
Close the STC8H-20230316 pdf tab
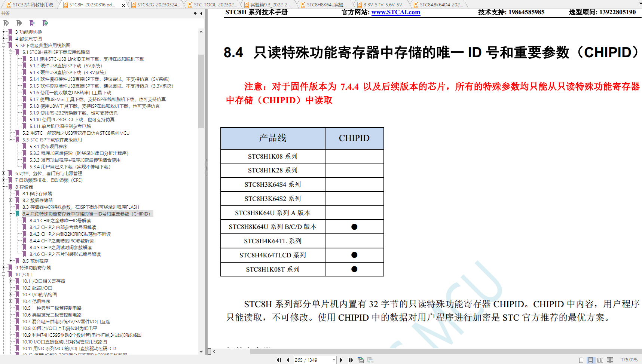123,5
